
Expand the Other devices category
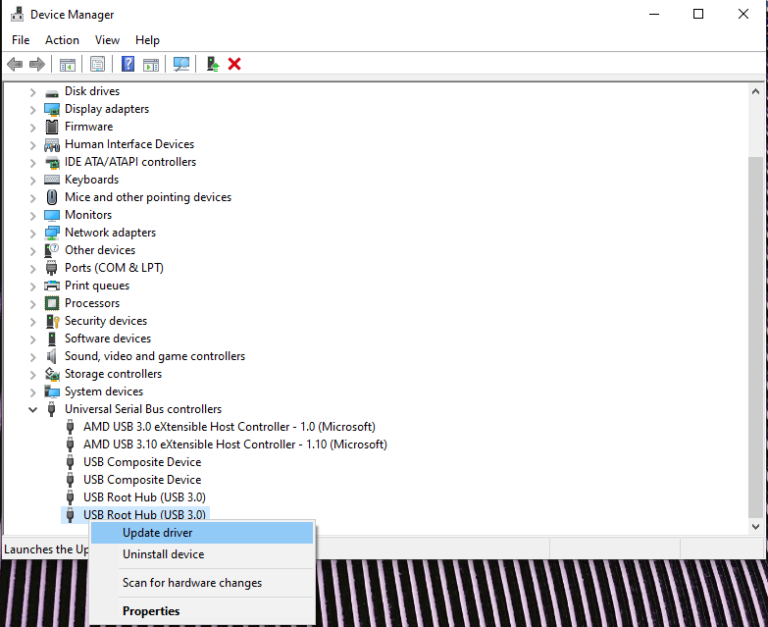33,250
